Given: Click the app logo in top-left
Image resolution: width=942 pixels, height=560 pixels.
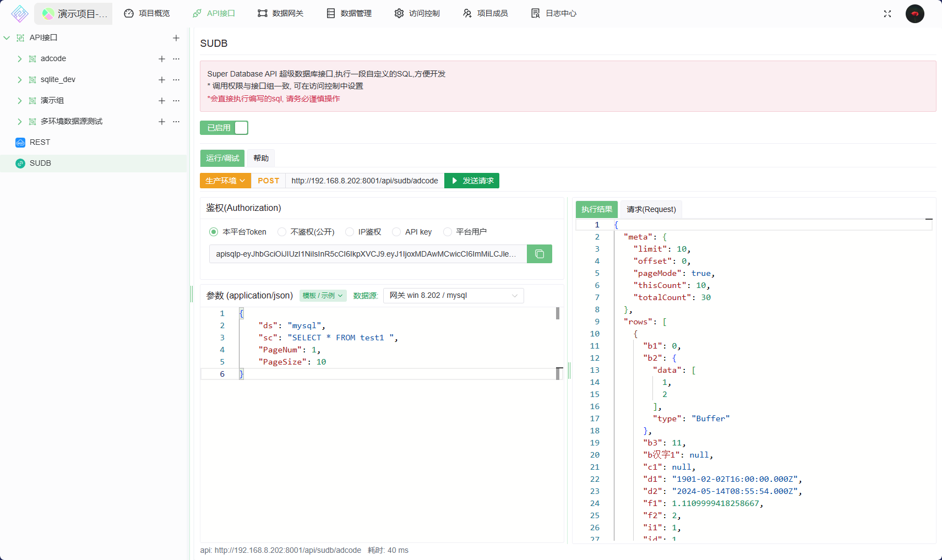Looking at the screenshot, I should pyautogui.click(x=20, y=14).
